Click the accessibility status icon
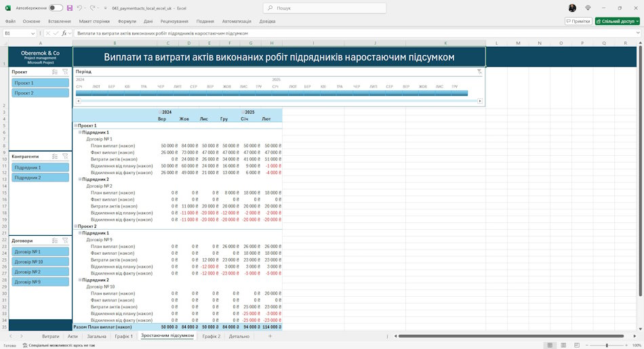This screenshot has width=644, height=349. click(x=25, y=346)
